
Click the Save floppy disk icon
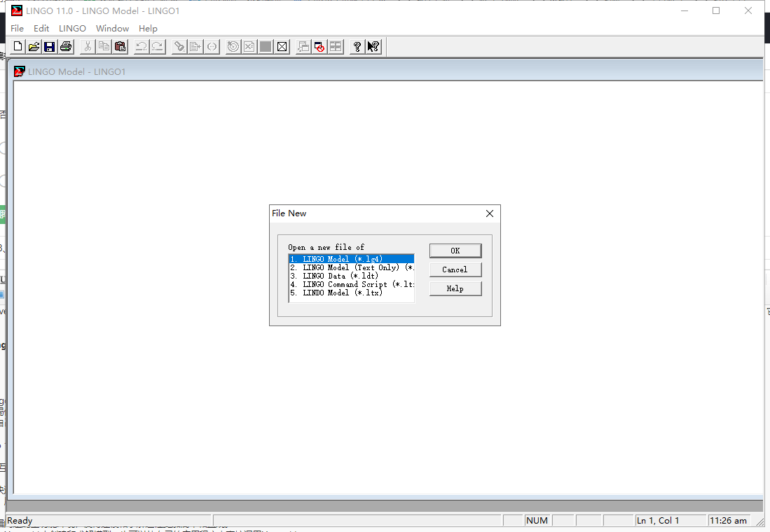[x=50, y=47]
